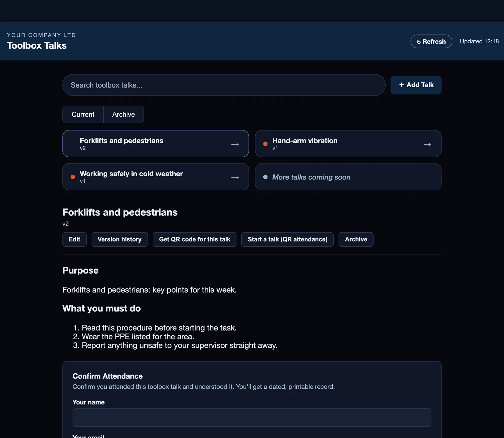The image size is (504, 438).
Task: Click the Read this procedure line
Action: pos(159,328)
